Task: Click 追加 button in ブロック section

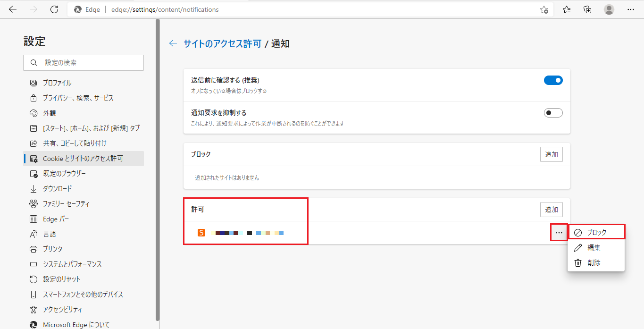Action: coord(551,154)
